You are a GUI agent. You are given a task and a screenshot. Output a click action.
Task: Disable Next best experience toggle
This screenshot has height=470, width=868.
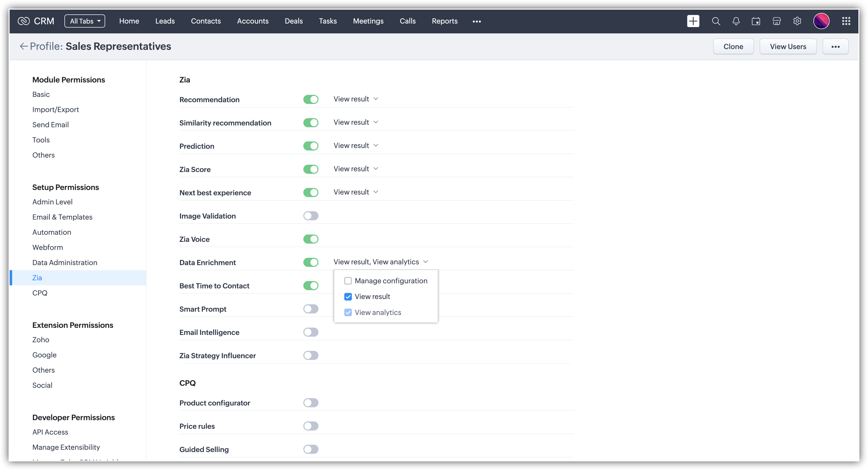coord(311,193)
